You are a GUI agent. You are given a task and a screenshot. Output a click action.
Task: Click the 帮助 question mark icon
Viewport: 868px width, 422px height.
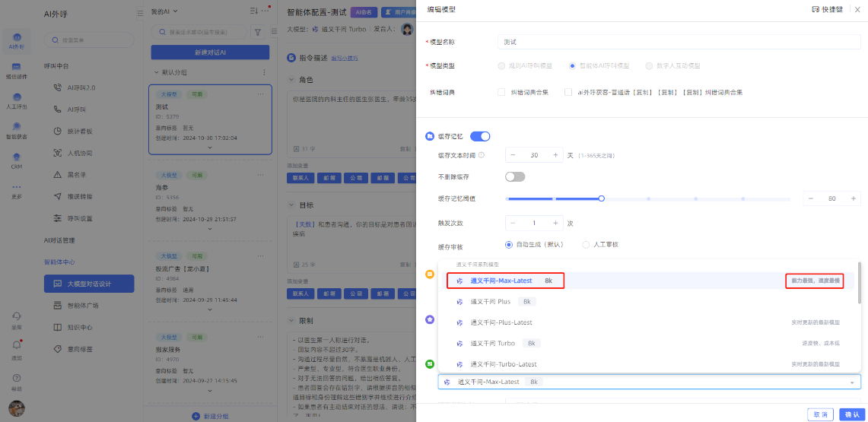[x=16, y=378]
